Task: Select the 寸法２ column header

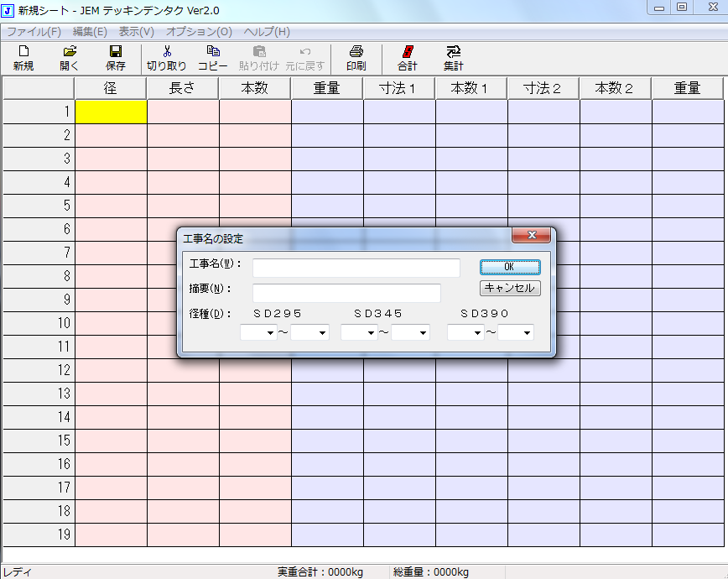Action: click(x=543, y=88)
